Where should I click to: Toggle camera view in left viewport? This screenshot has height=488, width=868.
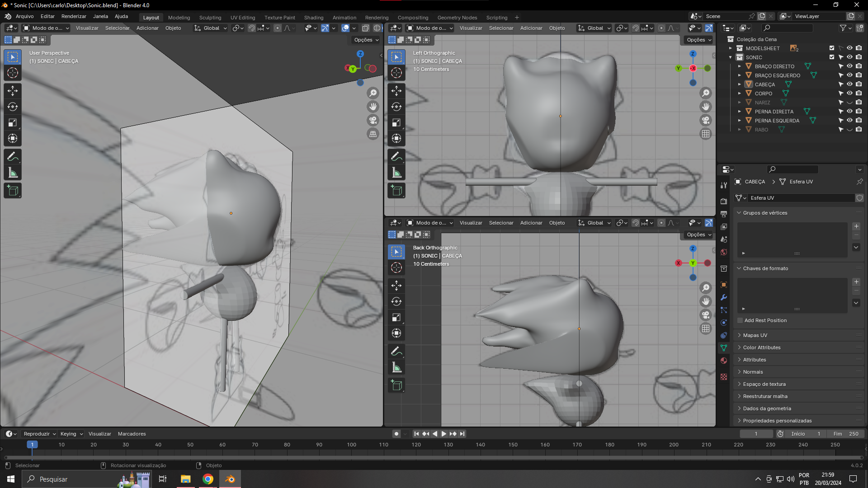pyautogui.click(x=373, y=120)
